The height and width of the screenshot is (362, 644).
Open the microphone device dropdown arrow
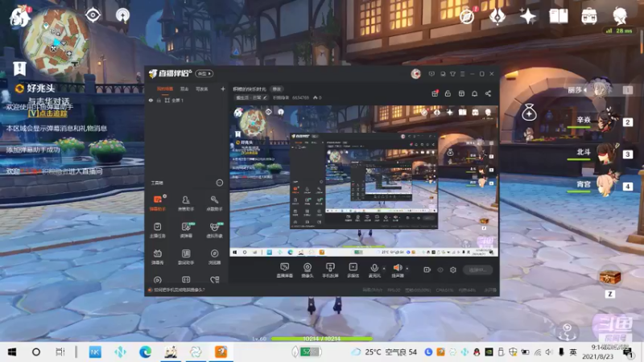384,269
